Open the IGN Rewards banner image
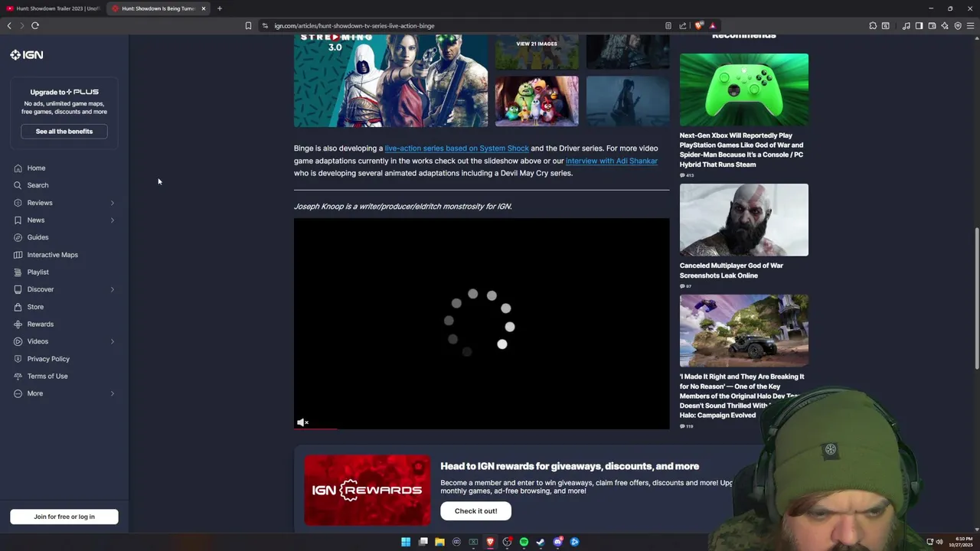 (367, 491)
